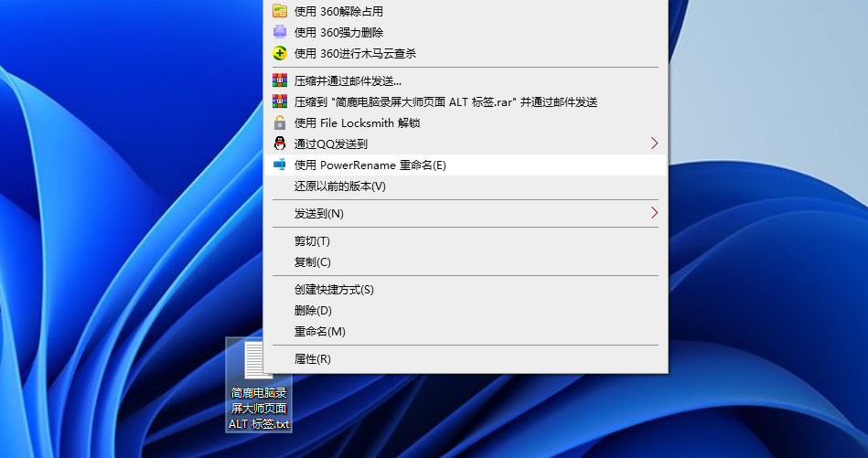Click the 360 trojan cloud scan icon
The image size is (868, 458).
click(280, 53)
